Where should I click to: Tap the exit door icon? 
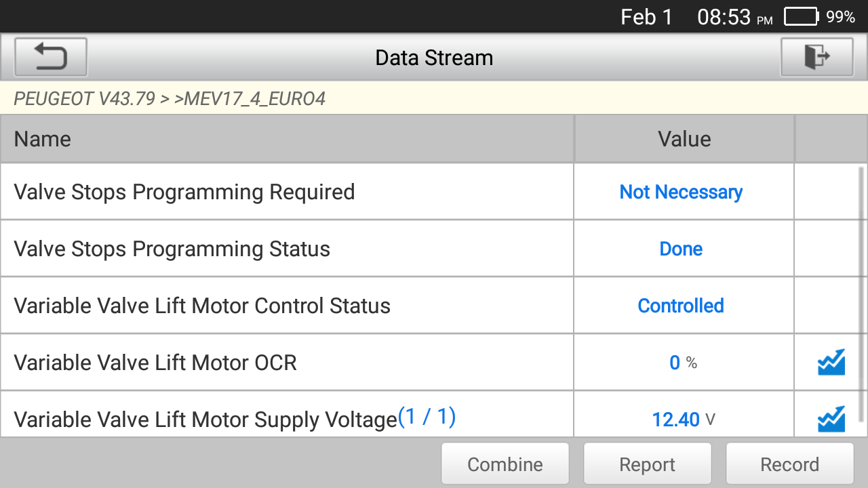(x=817, y=57)
